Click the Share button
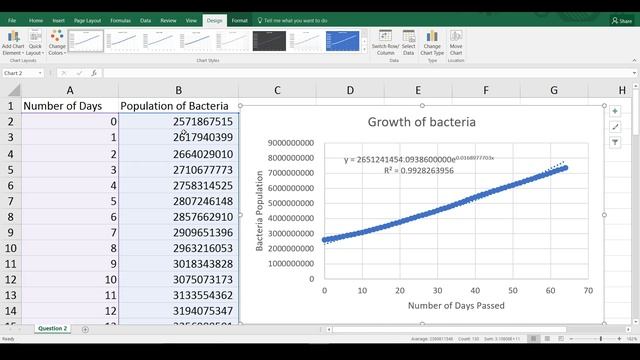640x360 pixels. [x=622, y=20]
